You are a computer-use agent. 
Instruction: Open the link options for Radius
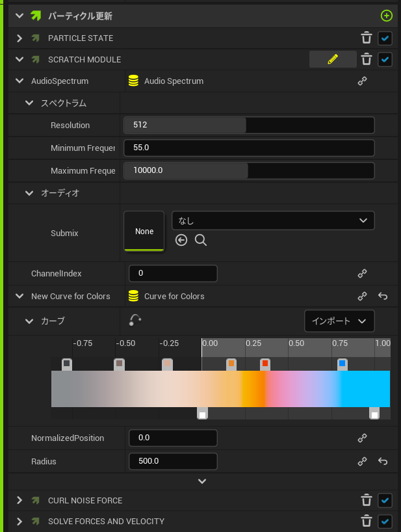[363, 461]
